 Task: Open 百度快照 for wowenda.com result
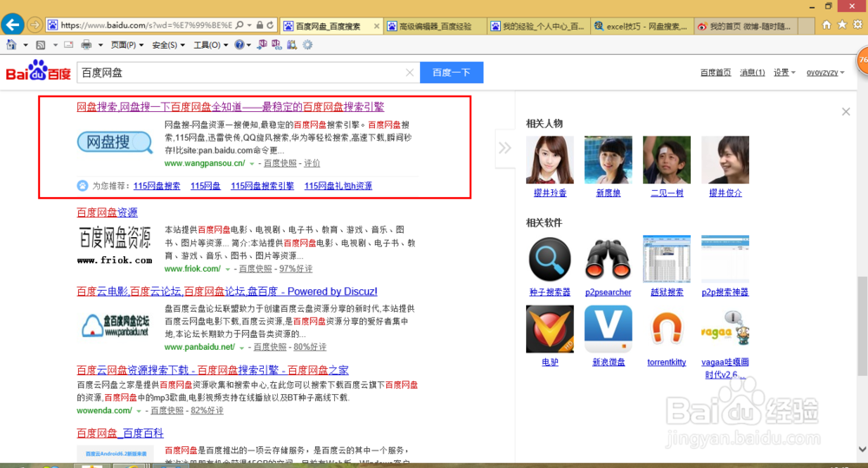(x=167, y=411)
